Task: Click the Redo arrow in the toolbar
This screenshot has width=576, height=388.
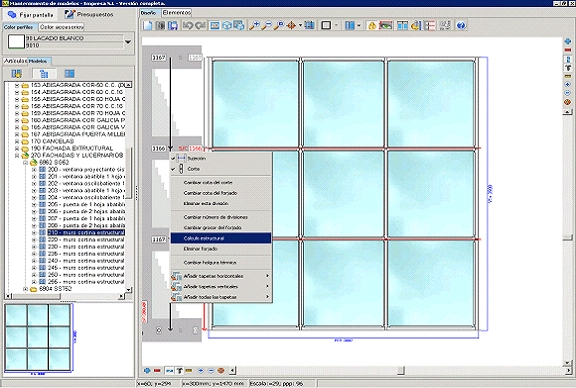Action: (x=201, y=25)
